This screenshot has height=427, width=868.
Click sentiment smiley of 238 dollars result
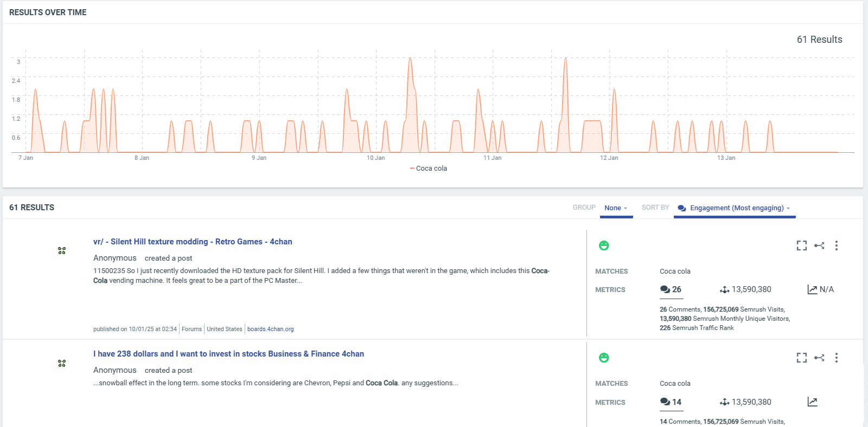[x=604, y=358]
